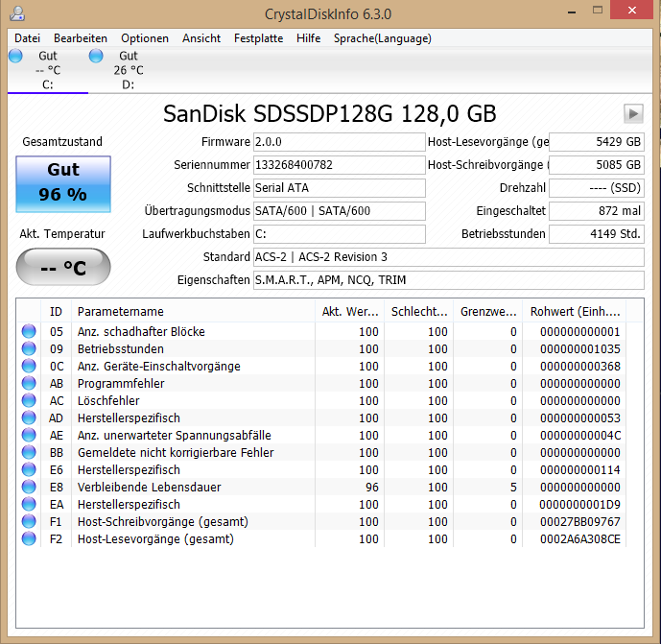Select 'Anz. schadhafter Blöcke' parameter name
661x644 pixels.
point(141,332)
